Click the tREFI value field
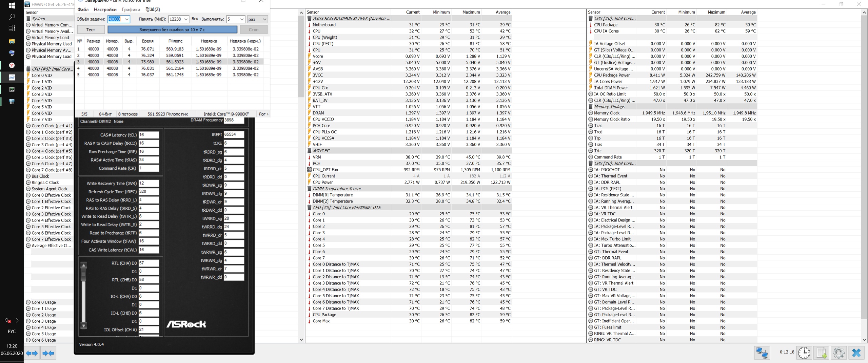868x363 pixels. click(x=234, y=134)
